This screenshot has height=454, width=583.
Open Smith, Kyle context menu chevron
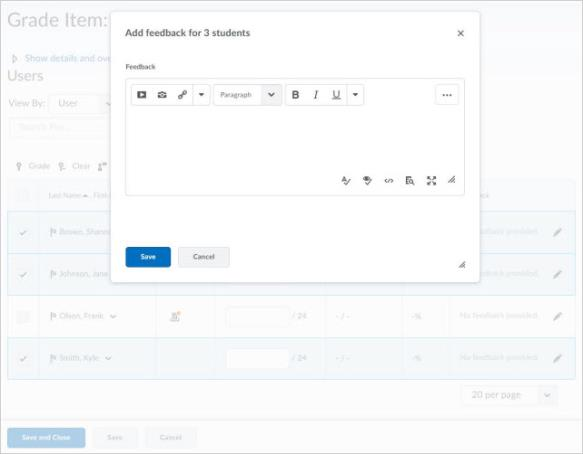click(108, 358)
